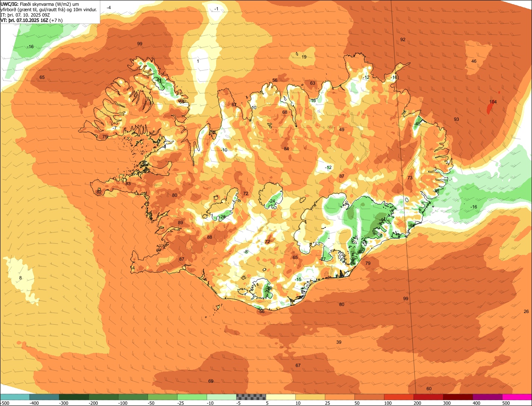Click the 89 value in west Iceland
The image size is (532, 406).
[180, 223]
